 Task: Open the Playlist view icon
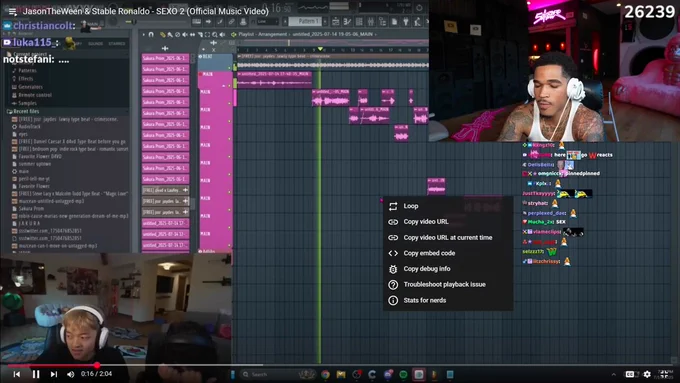336,21
